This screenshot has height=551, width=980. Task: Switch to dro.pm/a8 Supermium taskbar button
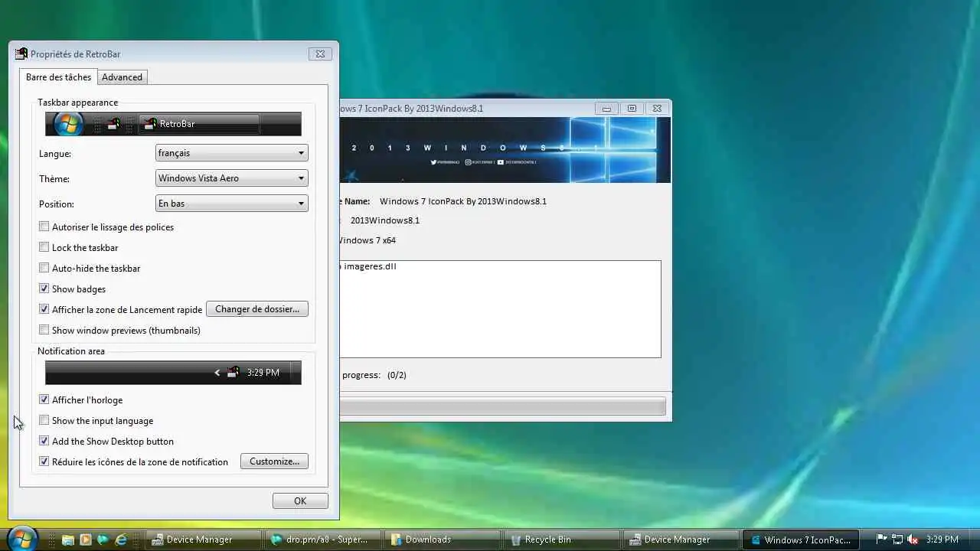[x=322, y=540]
